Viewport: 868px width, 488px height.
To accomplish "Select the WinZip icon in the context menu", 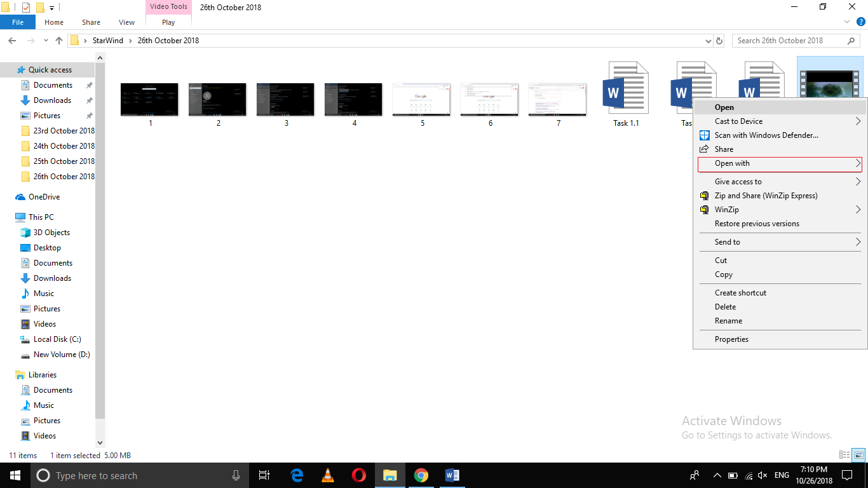I will [704, 209].
